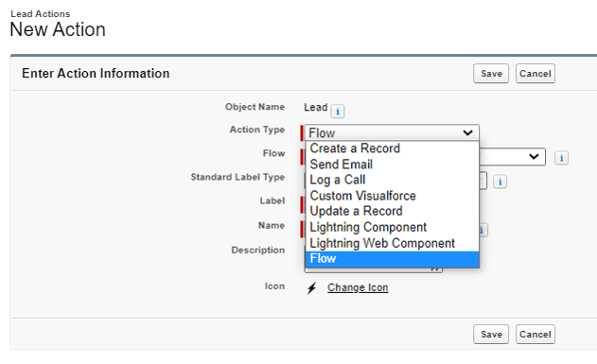Click the info icon next to Lead object name
The image size is (597, 364).
[x=338, y=112]
